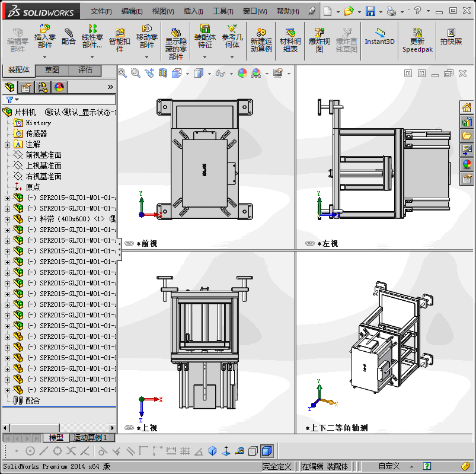476x474 pixels.
Task: Open the 智能扣件 (Smart Fasteners) tool
Action: pos(120,40)
